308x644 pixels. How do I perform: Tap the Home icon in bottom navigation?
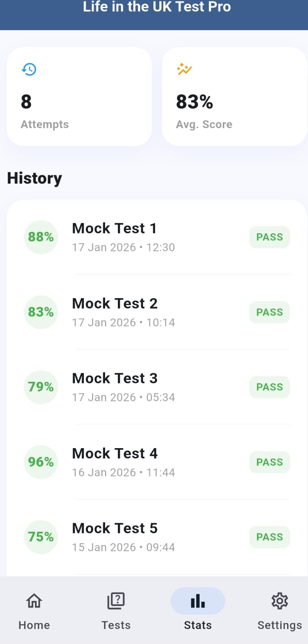pyautogui.click(x=34, y=601)
